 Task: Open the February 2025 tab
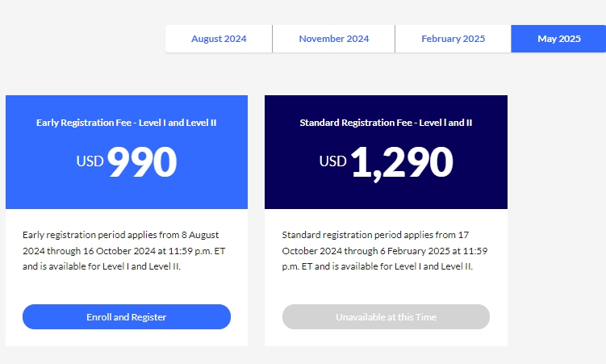453,39
